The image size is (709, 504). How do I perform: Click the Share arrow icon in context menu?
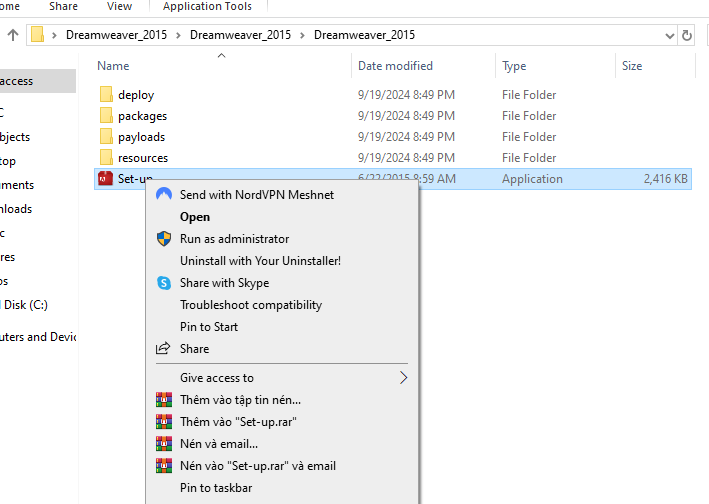point(163,348)
